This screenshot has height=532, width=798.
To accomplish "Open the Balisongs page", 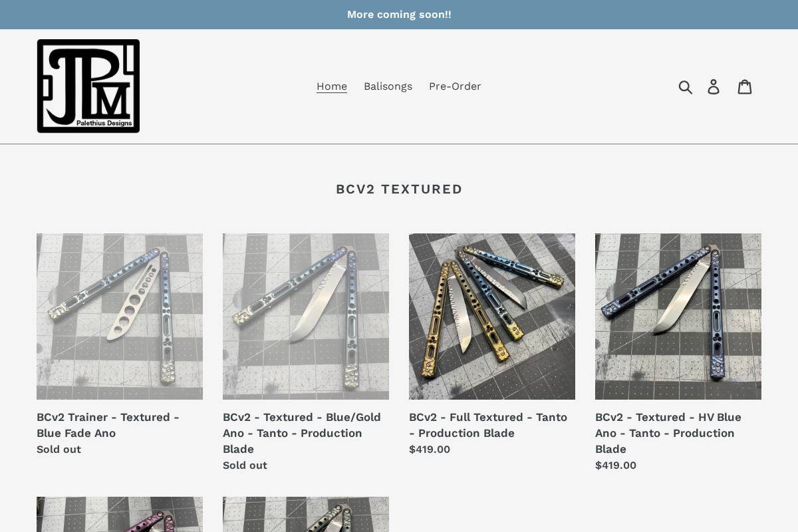I will (x=388, y=86).
